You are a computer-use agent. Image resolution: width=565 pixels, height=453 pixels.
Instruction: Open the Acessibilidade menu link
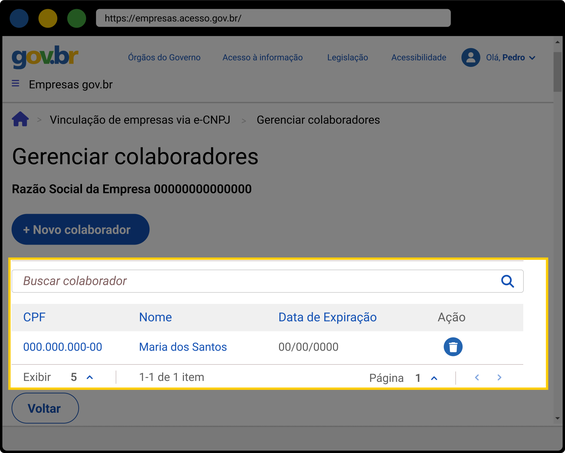click(419, 57)
